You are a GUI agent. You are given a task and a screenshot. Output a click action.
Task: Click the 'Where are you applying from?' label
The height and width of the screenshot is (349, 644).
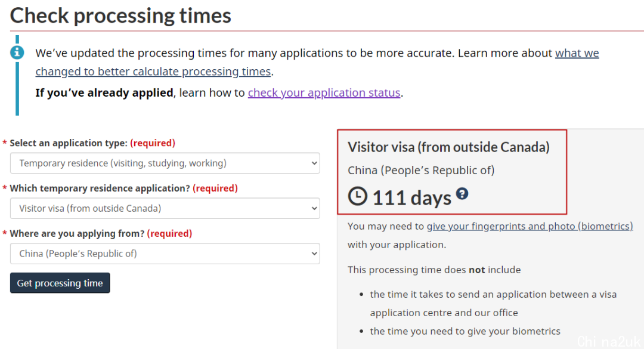pos(77,233)
